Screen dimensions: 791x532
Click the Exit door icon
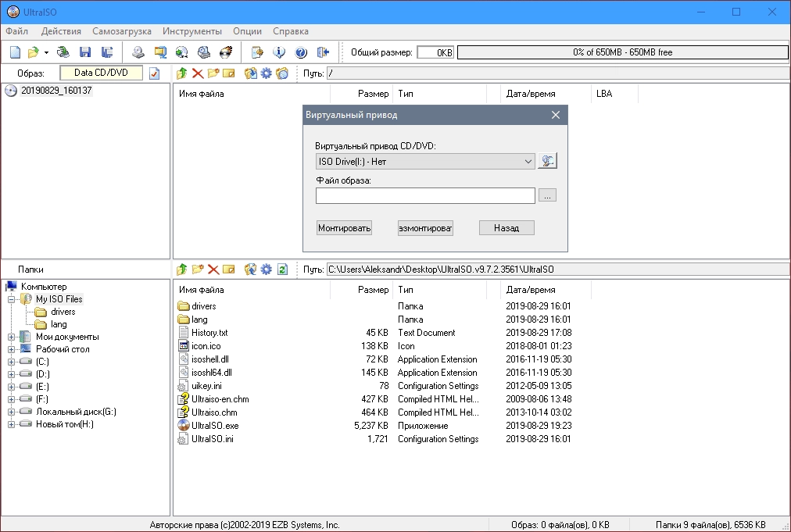click(x=323, y=52)
